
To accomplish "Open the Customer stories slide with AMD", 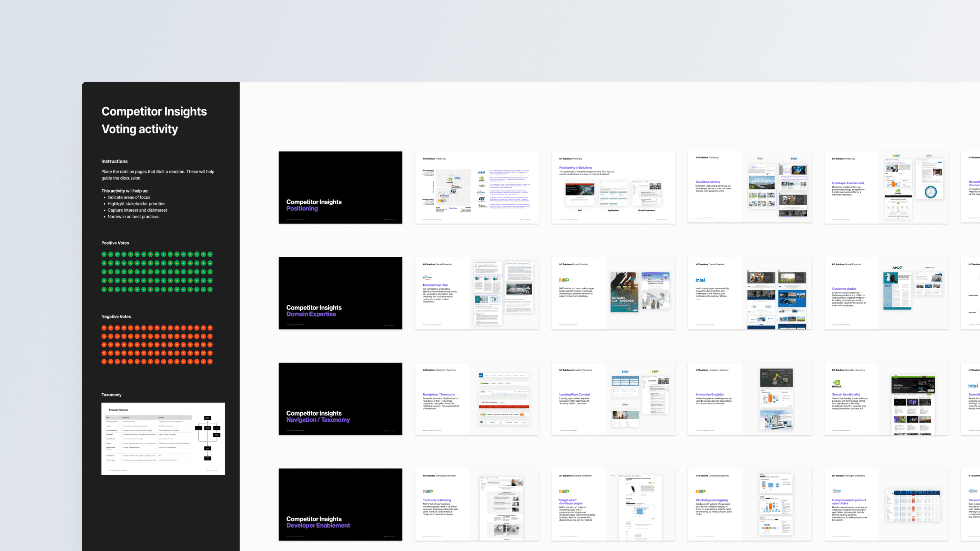I will (x=886, y=293).
